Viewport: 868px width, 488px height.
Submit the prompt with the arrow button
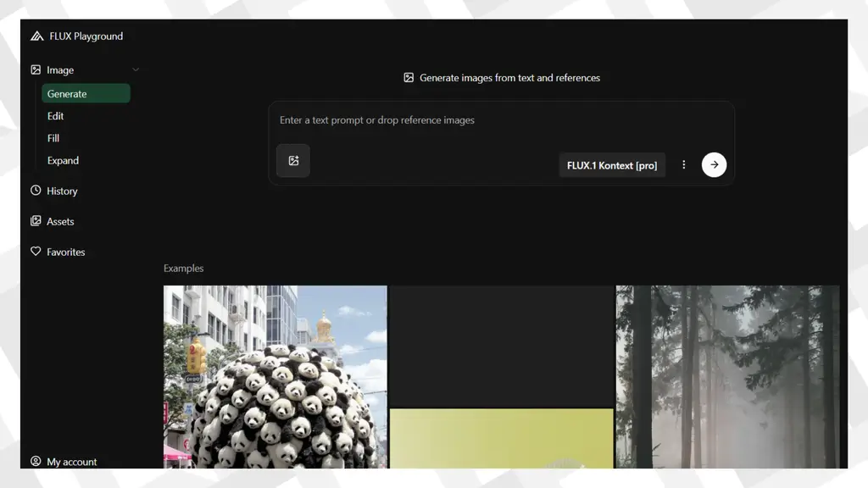coord(714,164)
